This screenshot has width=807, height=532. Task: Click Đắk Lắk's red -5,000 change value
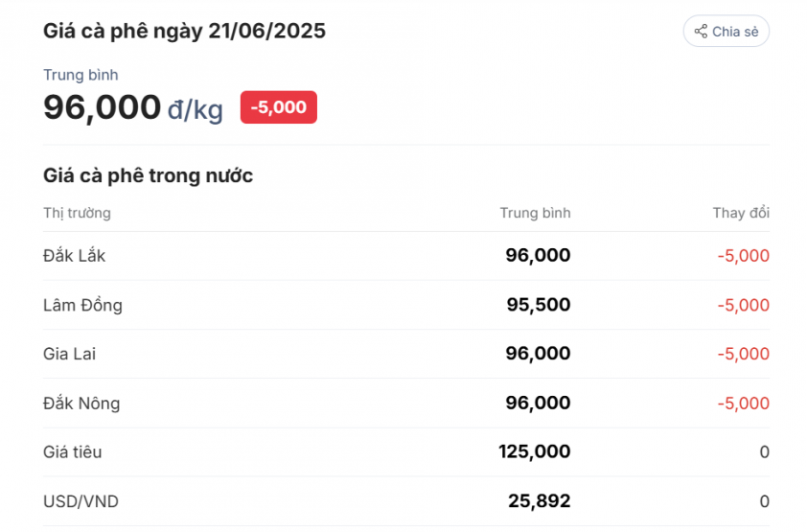[743, 256]
